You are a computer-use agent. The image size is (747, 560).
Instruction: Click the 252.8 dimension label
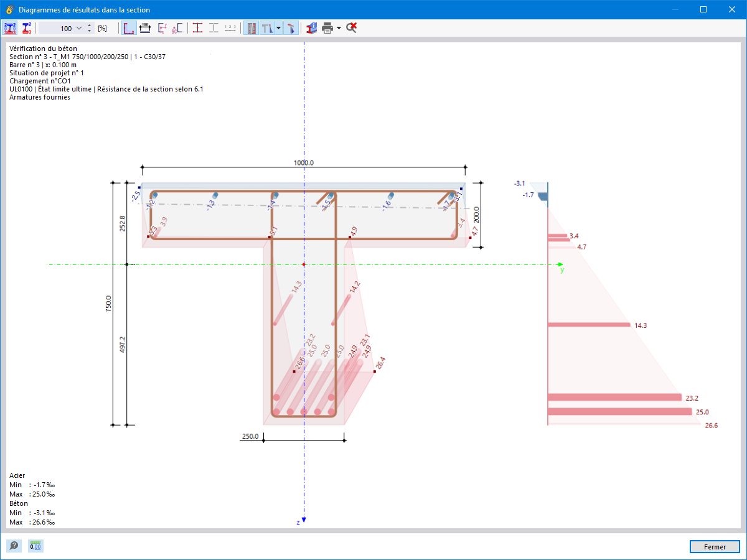coord(122,223)
